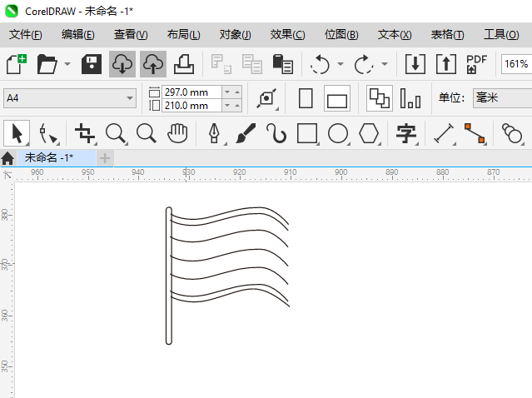Set landscape page orientation

click(x=337, y=98)
